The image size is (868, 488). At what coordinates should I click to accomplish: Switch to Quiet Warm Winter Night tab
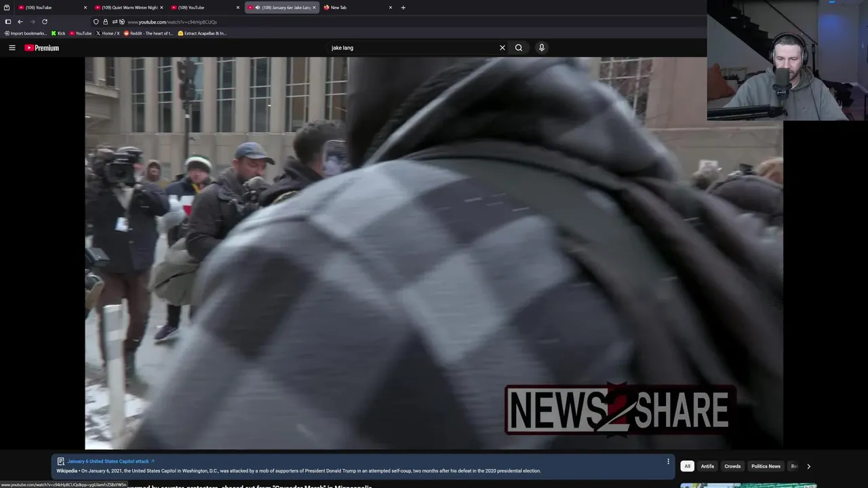(129, 7)
